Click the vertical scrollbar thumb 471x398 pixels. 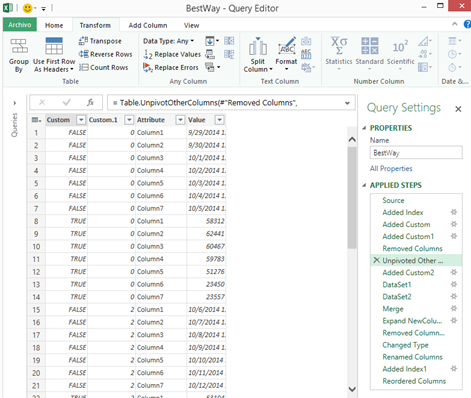coord(352,197)
